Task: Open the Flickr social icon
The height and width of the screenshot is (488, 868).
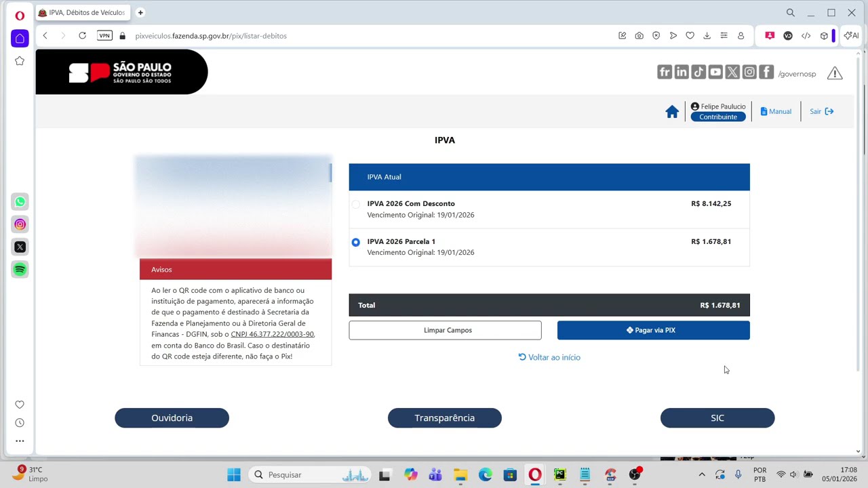Action: point(665,73)
